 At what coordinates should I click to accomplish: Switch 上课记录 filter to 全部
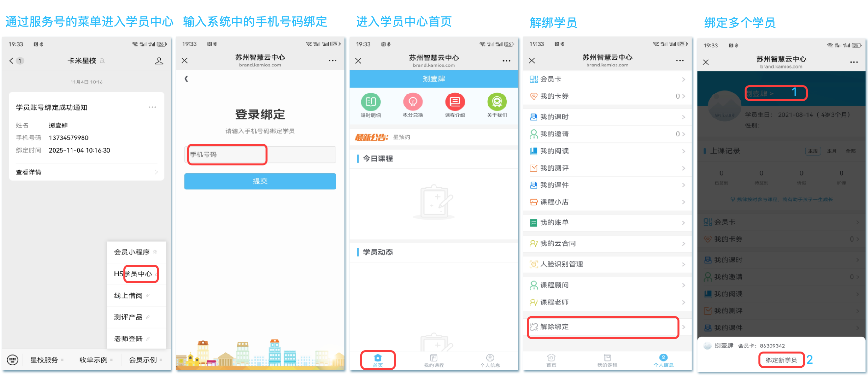pos(850,151)
